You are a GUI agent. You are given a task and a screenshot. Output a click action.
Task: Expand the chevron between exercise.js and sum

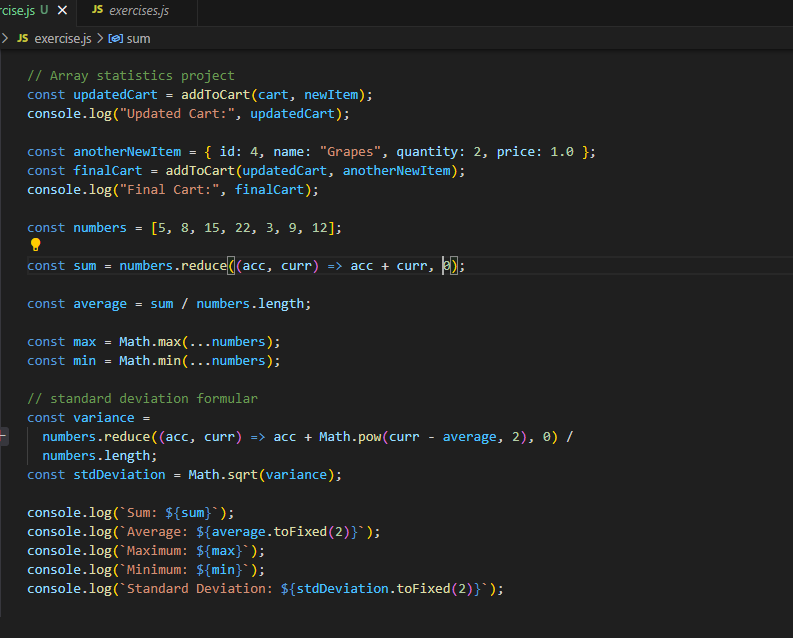100,38
